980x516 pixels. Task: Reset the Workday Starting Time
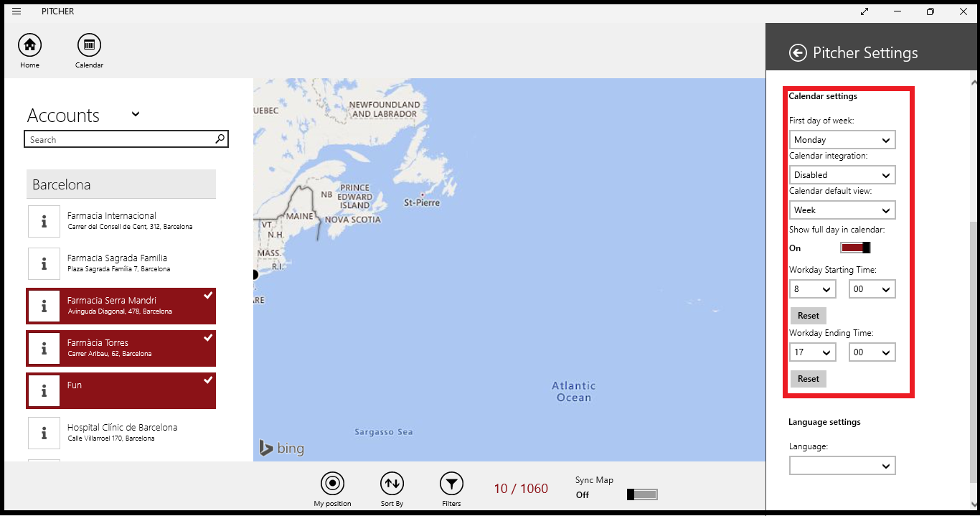(808, 315)
